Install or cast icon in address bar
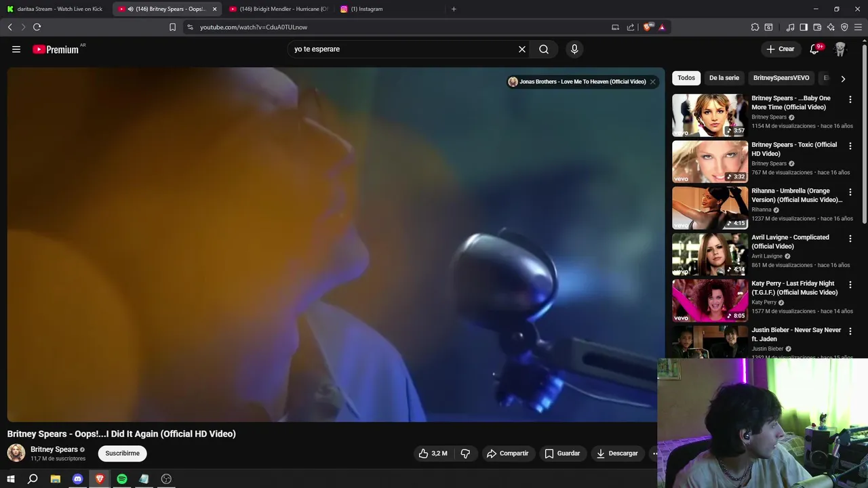Viewport: 868px width, 488px height. click(x=615, y=27)
